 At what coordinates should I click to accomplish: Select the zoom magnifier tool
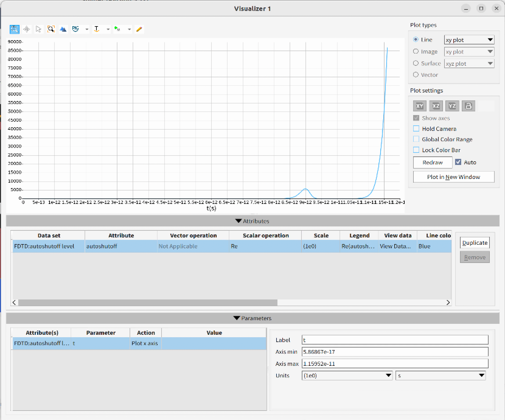tap(14, 29)
